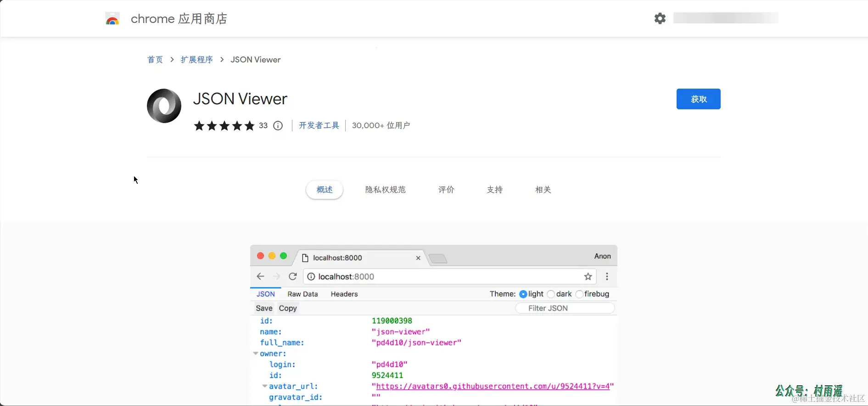Click the rating info circle icon
868x406 pixels.
(278, 126)
